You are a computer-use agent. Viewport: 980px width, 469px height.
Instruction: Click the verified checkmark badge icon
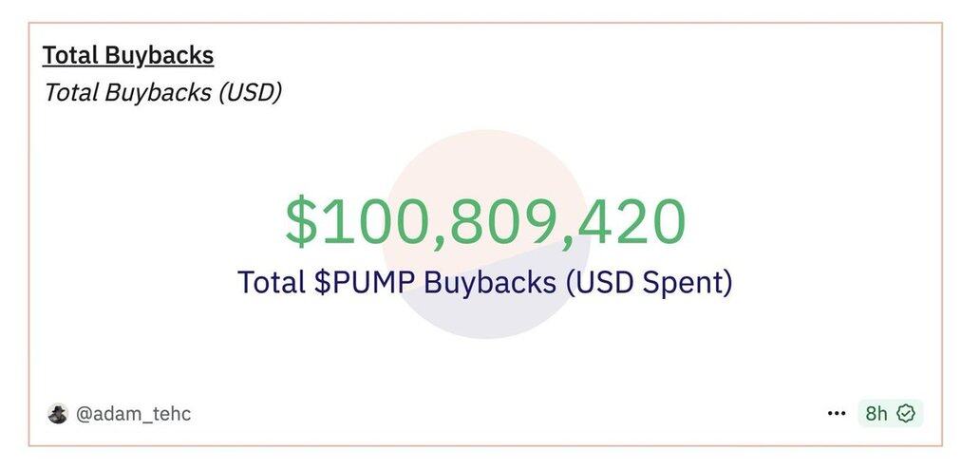point(906,413)
